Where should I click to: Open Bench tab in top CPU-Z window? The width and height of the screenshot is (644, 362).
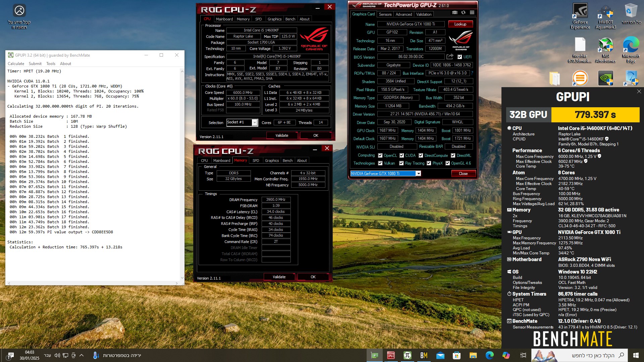point(290,19)
